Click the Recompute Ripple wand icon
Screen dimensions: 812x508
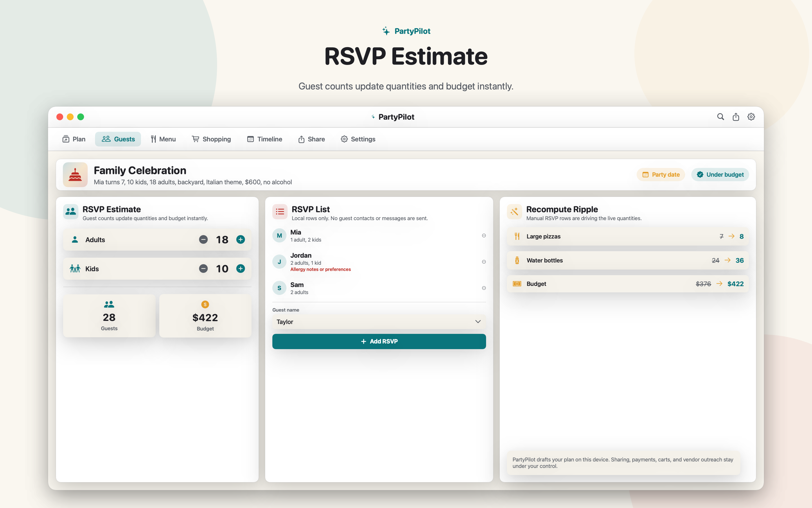[x=514, y=212]
